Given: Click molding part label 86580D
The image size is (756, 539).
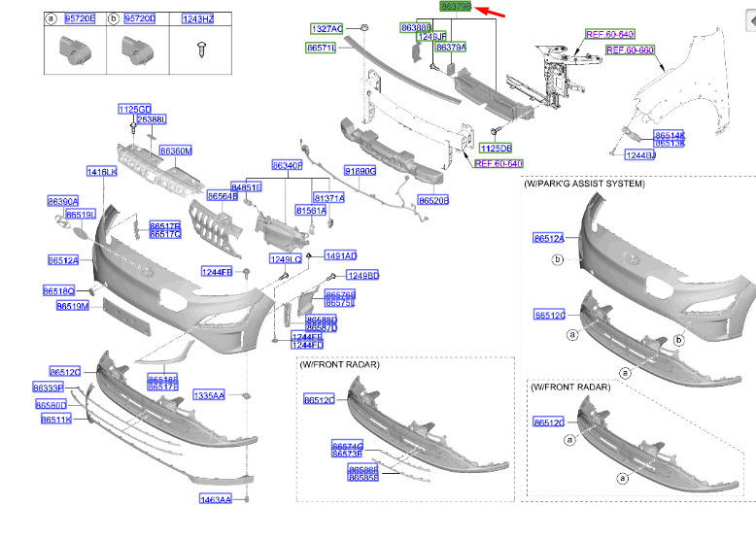Looking at the screenshot, I should click(52, 405).
